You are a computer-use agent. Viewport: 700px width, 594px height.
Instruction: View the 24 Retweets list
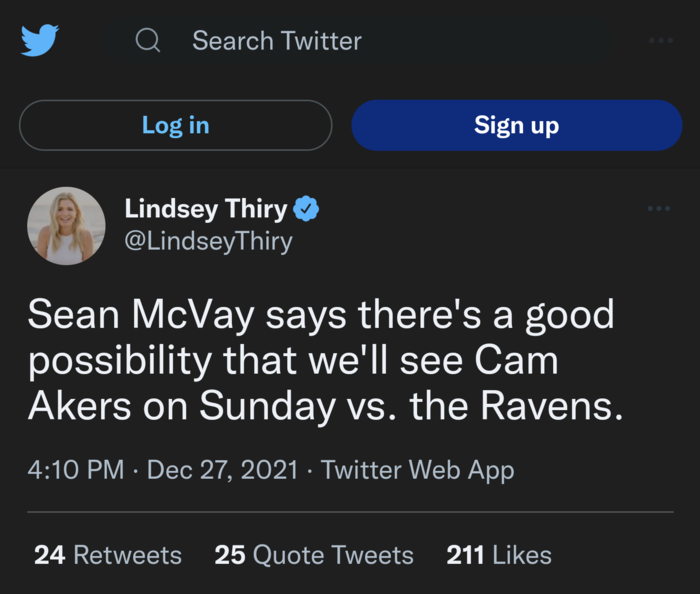[108, 555]
